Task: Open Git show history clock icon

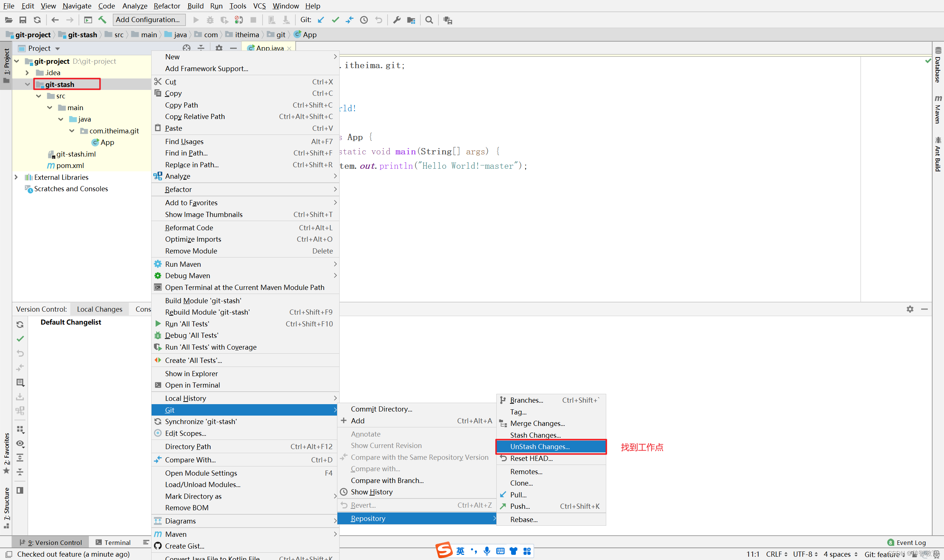Action: click(x=364, y=20)
